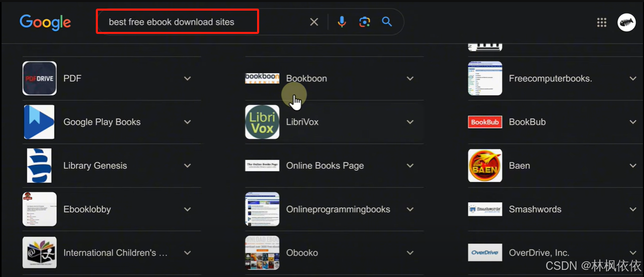Screen dimensions: 644x277
Task: Click the Online Books Page thumbnail
Action: pos(262,166)
